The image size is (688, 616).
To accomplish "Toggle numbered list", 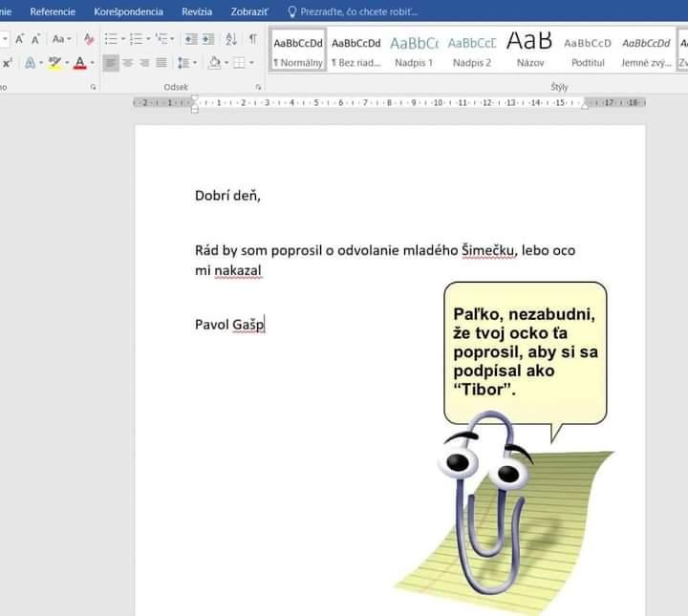I will pyautogui.click(x=136, y=39).
